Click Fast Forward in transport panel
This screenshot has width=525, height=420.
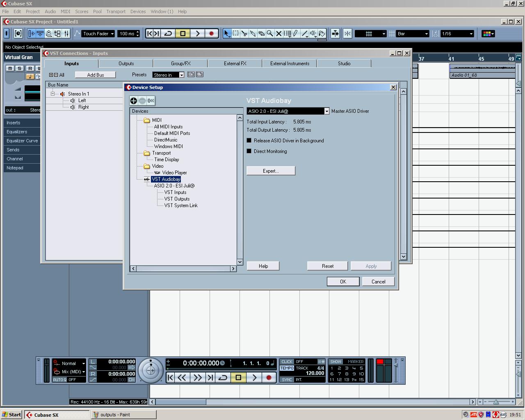click(x=197, y=377)
